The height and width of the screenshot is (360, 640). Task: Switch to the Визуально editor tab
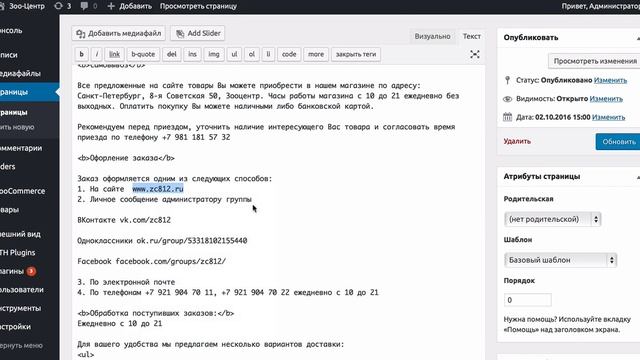[432, 36]
